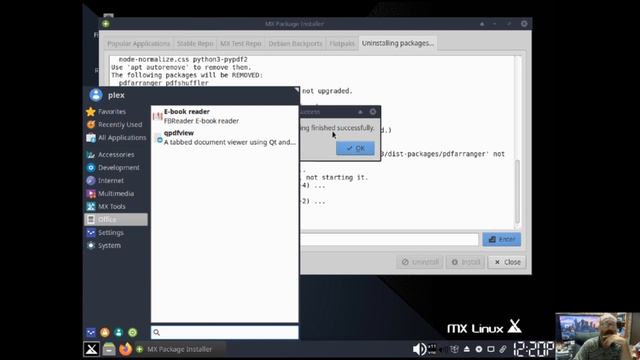The image size is (640, 360).
Task: Click the green Package Installer titlebar icon
Action: (106, 24)
